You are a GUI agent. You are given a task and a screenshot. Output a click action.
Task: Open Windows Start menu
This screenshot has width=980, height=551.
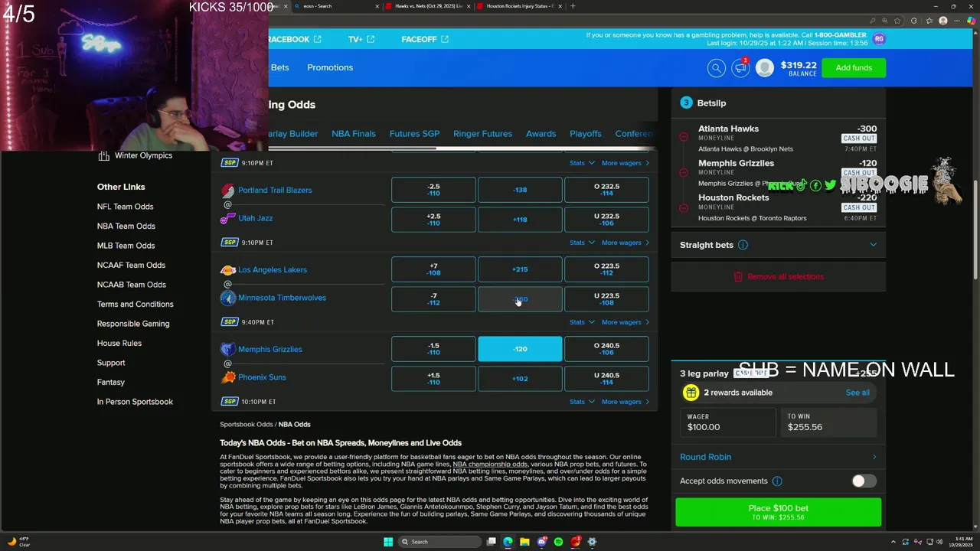click(x=388, y=542)
